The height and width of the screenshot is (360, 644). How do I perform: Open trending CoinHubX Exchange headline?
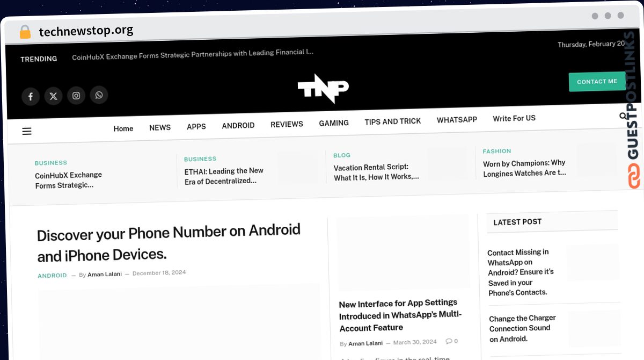193,54
